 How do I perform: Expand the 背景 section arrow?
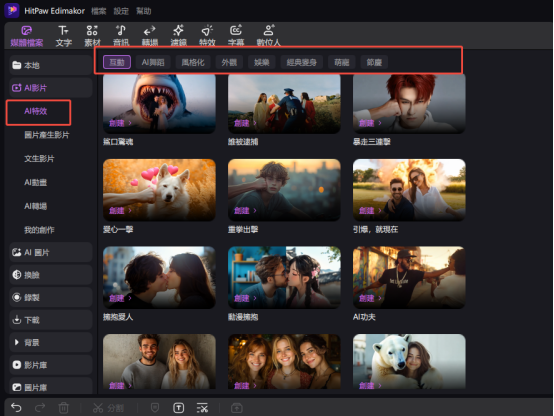click(x=16, y=342)
